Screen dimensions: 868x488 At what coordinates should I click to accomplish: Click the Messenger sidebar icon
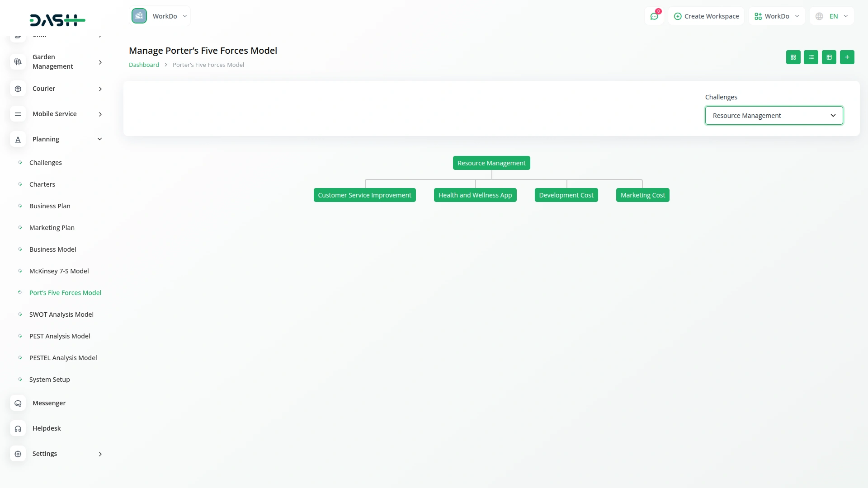click(x=18, y=403)
